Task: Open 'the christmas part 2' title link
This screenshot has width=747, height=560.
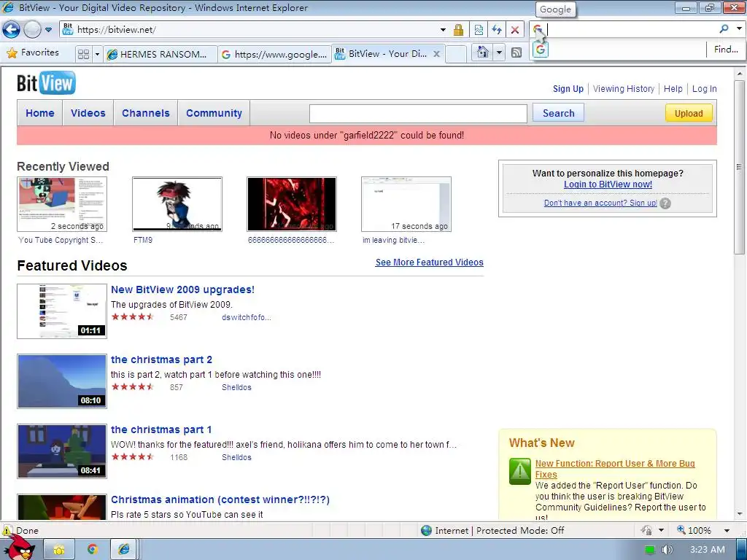Action: tap(161, 359)
